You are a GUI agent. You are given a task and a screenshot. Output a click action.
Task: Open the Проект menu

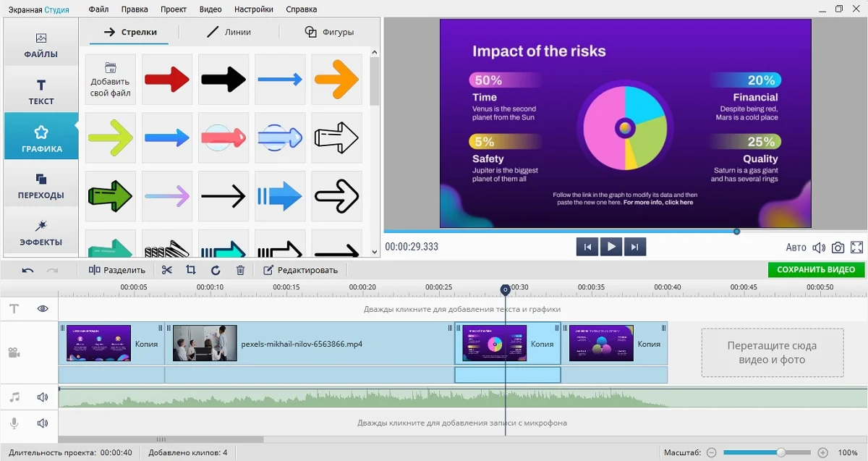pos(173,9)
